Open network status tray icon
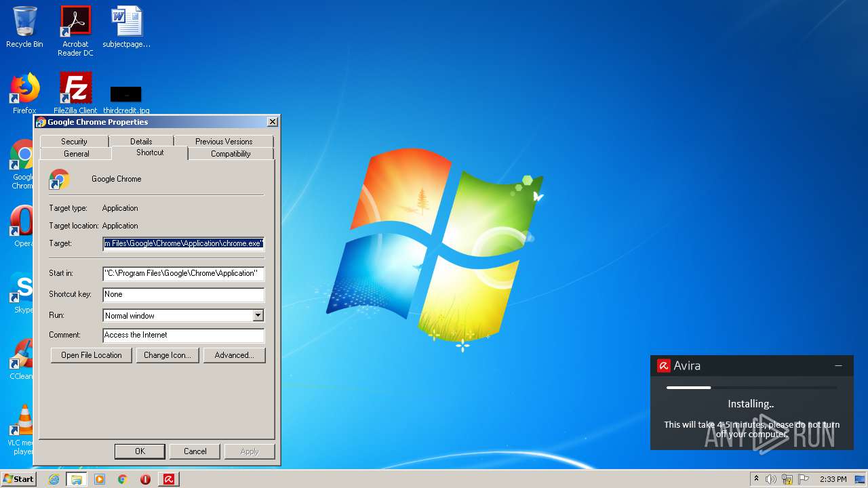Image resolution: width=868 pixels, height=488 pixels. coord(787,479)
